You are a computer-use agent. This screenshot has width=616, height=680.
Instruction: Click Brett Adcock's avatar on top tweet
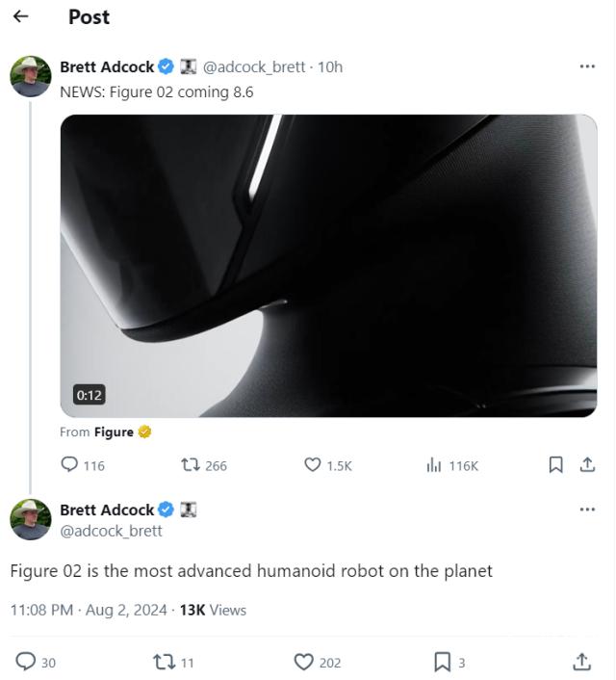(31, 76)
